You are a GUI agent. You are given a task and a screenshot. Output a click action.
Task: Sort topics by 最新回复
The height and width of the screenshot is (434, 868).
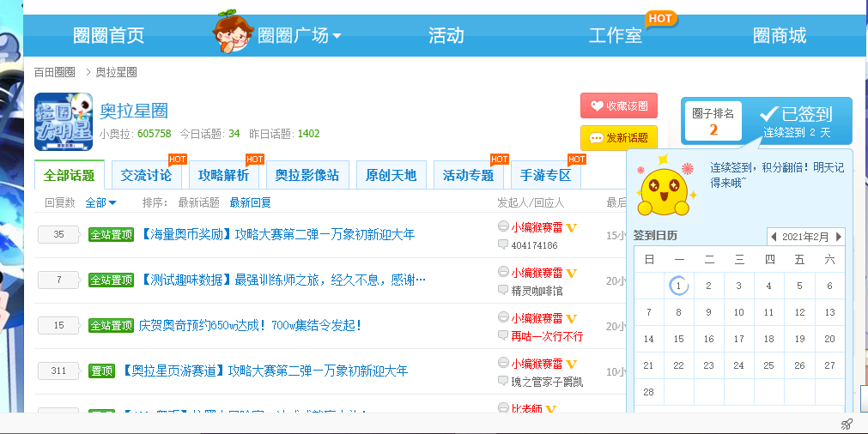[x=250, y=202]
